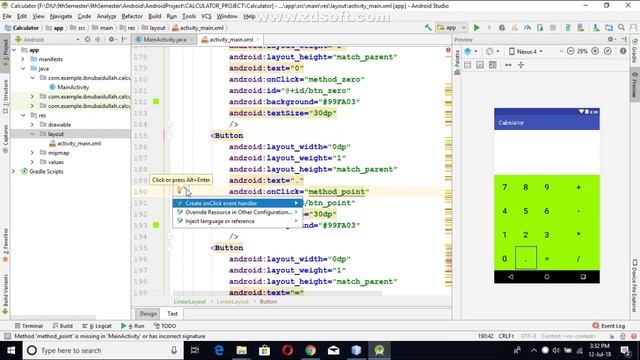Open the Gradle tool window tab

pyautogui.click(x=635, y=51)
